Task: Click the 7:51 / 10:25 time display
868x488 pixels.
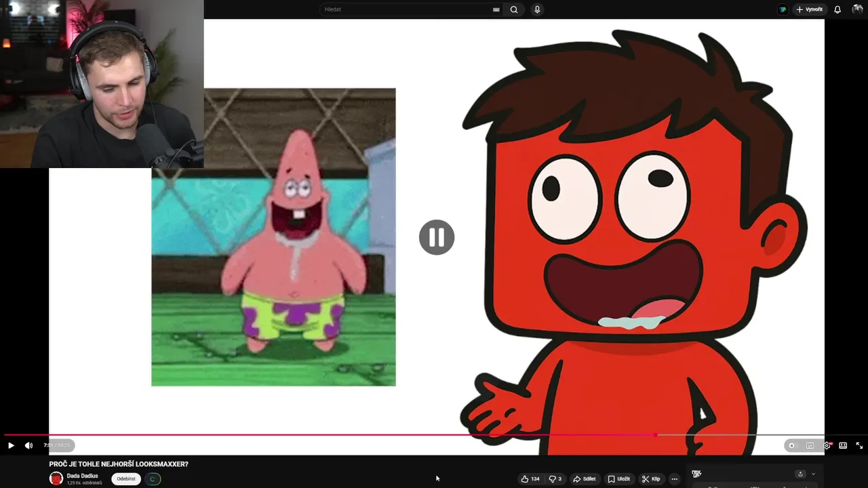Action: [x=57, y=445]
